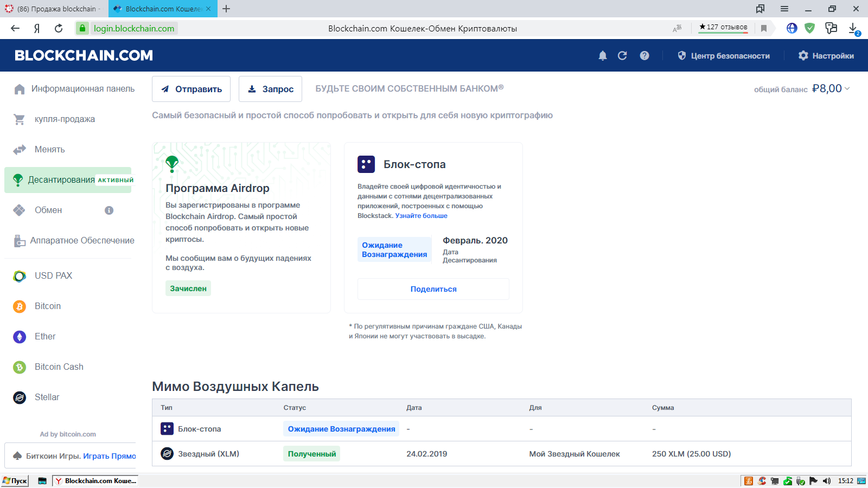Click the taskbar clock 15:12
868x488 pixels.
click(845, 481)
